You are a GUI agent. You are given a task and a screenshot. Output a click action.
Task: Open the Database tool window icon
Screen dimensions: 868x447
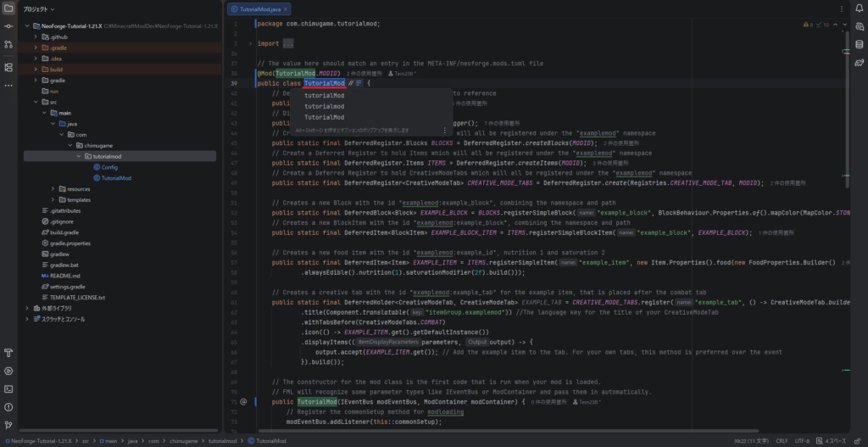(x=859, y=44)
